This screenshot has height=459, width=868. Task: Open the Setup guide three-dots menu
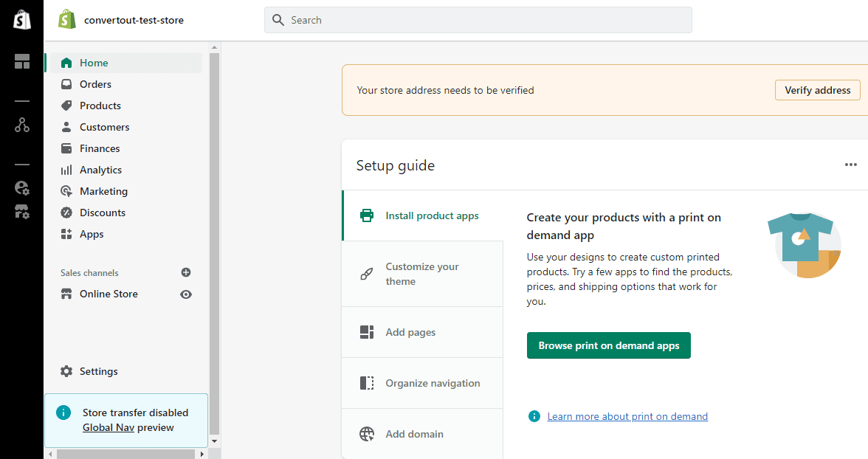click(850, 165)
